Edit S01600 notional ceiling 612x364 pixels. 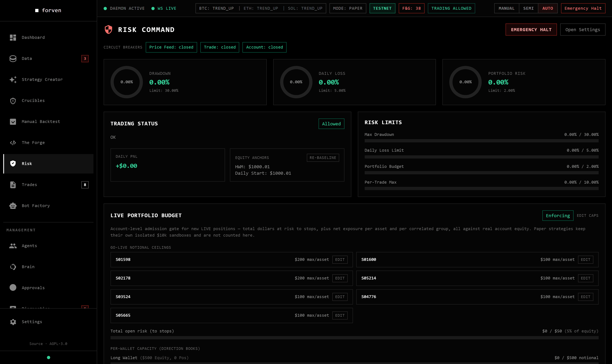click(x=585, y=259)
